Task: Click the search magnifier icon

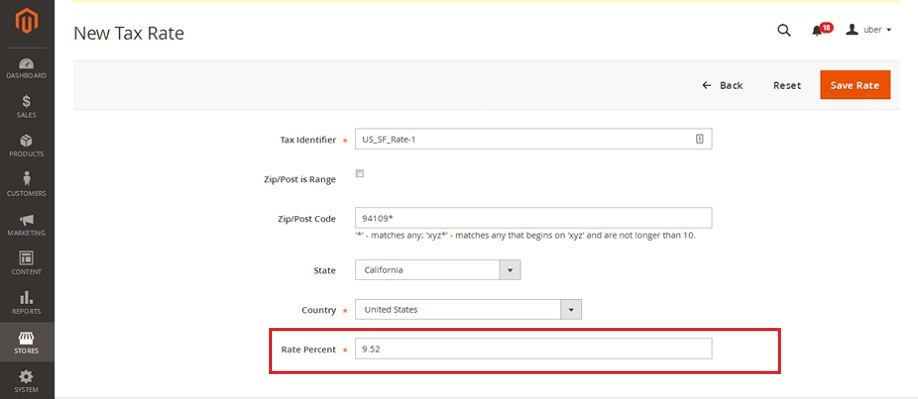Action: (x=783, y=30)
